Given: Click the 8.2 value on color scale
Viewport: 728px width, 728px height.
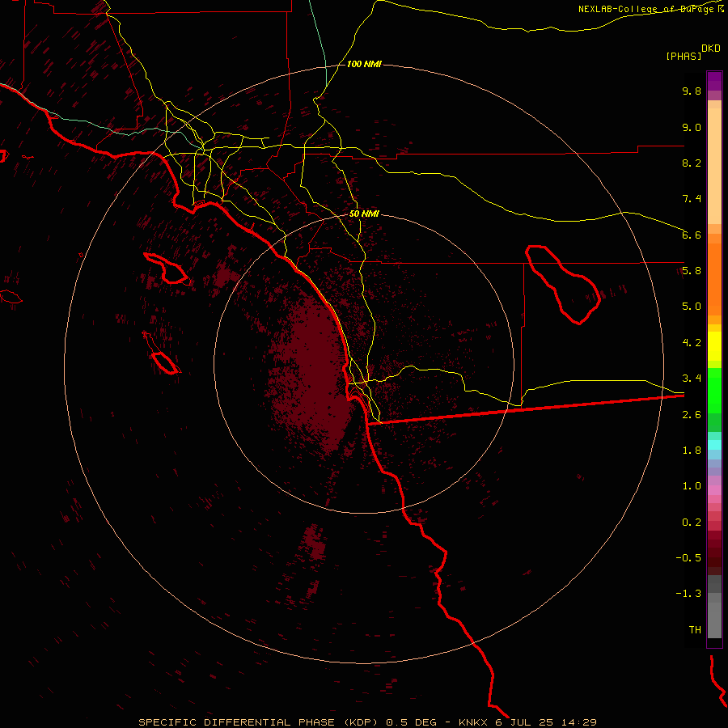Looking at the screenshot, I should click(x=692, y=163).
